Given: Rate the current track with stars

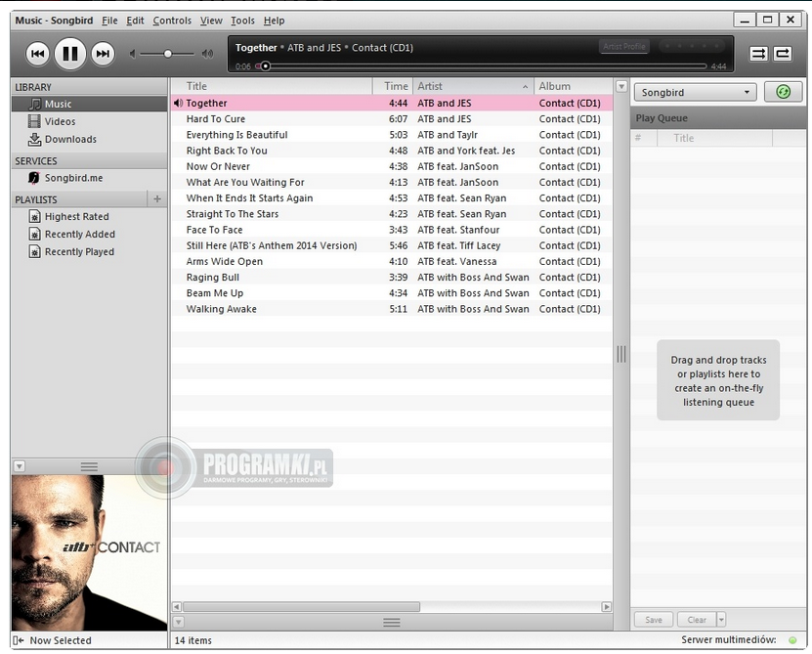Looking at the screenshot, I should coord(692,46).
